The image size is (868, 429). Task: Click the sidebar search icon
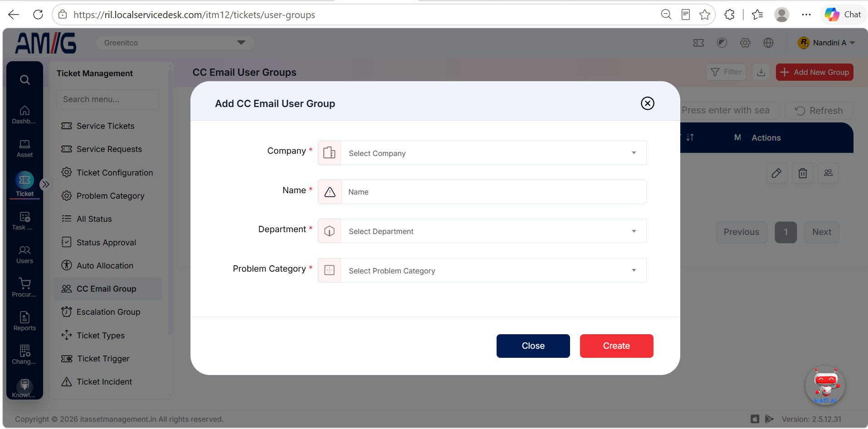[25, 80]
